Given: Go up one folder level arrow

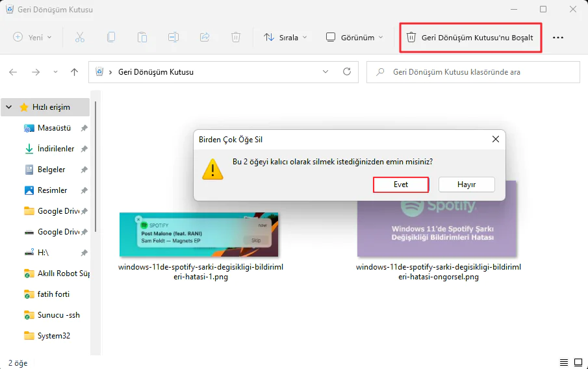Looking at the screenshot, I should point(74,72).
